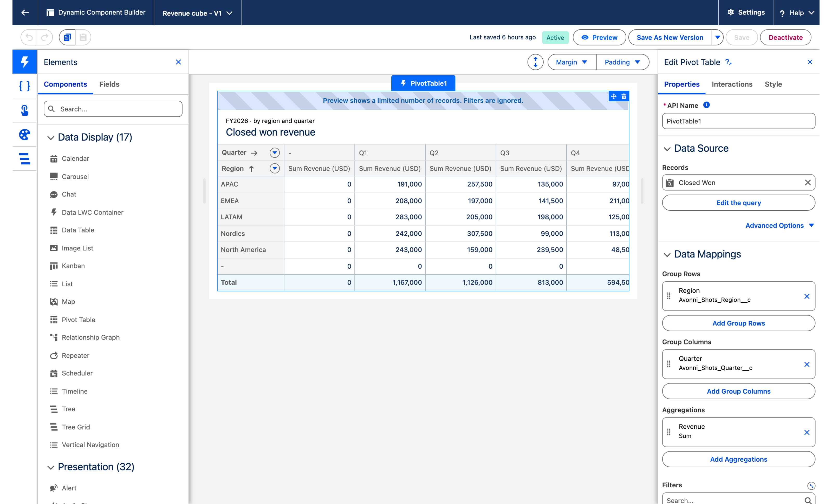Viewport: 832px width, 504px height.
Task: Click the Deactivate button
Action: click(785, 37)
